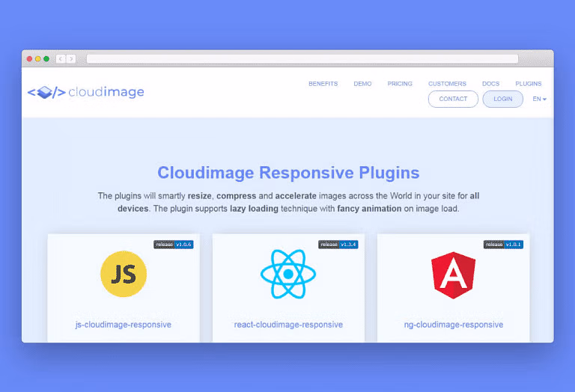Click the release v1.0.1 badge on Angular card
The image size is (575, 392).
(503, 245)
